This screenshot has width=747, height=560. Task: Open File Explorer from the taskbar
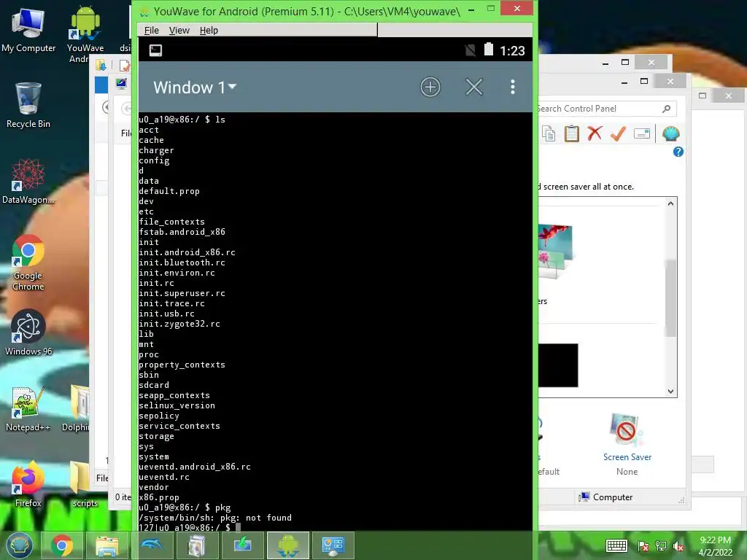point(107,545)
